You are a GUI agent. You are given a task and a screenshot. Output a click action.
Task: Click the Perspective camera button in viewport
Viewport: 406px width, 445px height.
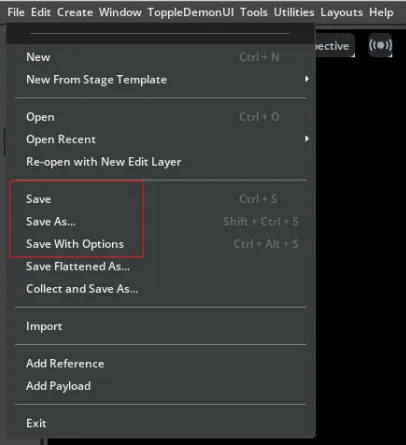pos(335,45)
